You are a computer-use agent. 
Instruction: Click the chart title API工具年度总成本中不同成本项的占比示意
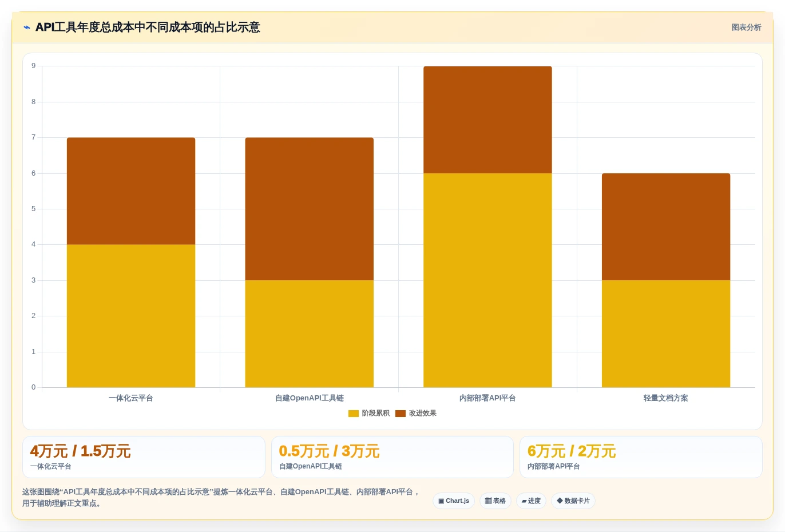click(148, 27)
